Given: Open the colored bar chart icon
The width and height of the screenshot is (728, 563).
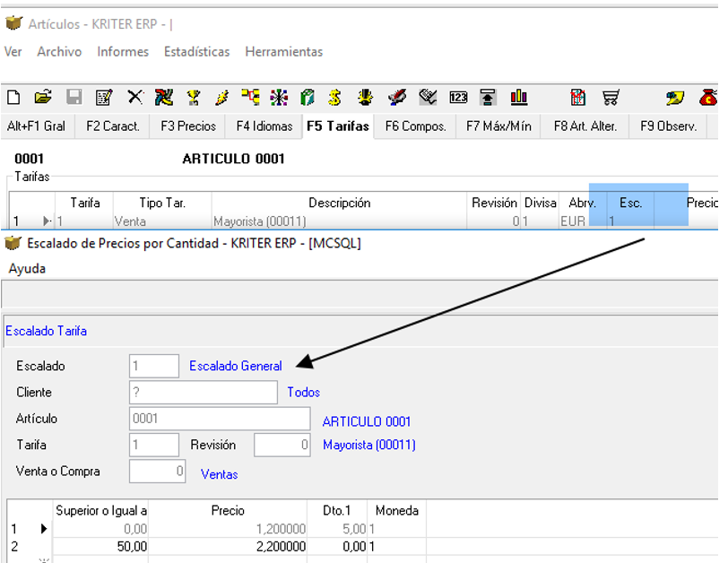Looking at the screenshot, I should (518, 98).
